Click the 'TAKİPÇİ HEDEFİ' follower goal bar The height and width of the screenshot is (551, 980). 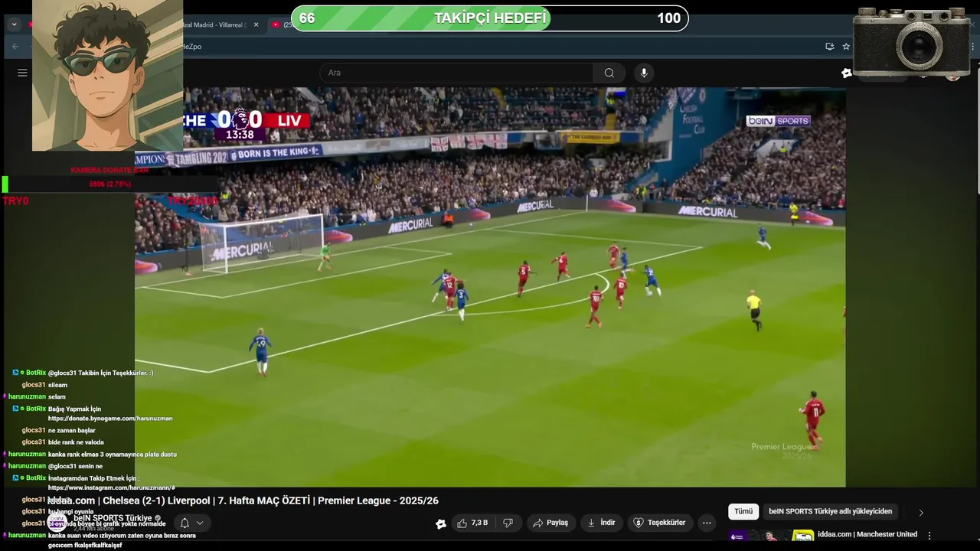pos(490,18)
